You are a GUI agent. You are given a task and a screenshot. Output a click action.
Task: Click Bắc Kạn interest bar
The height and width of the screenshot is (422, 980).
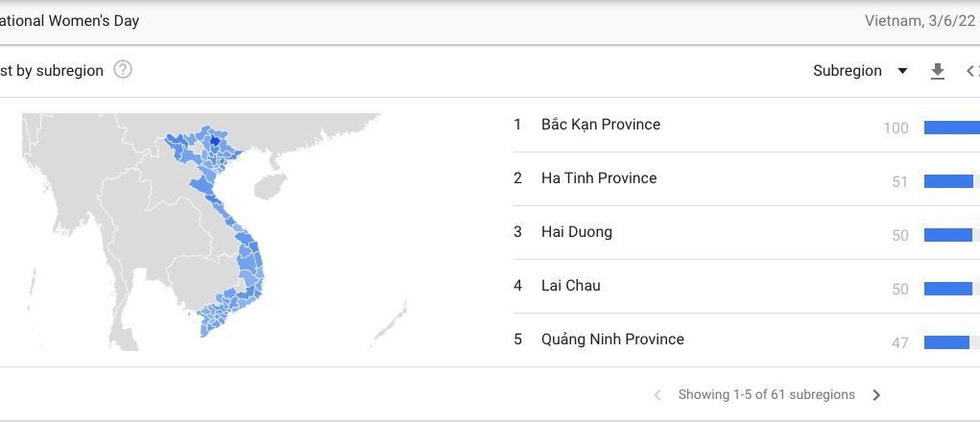coord(952,128)
